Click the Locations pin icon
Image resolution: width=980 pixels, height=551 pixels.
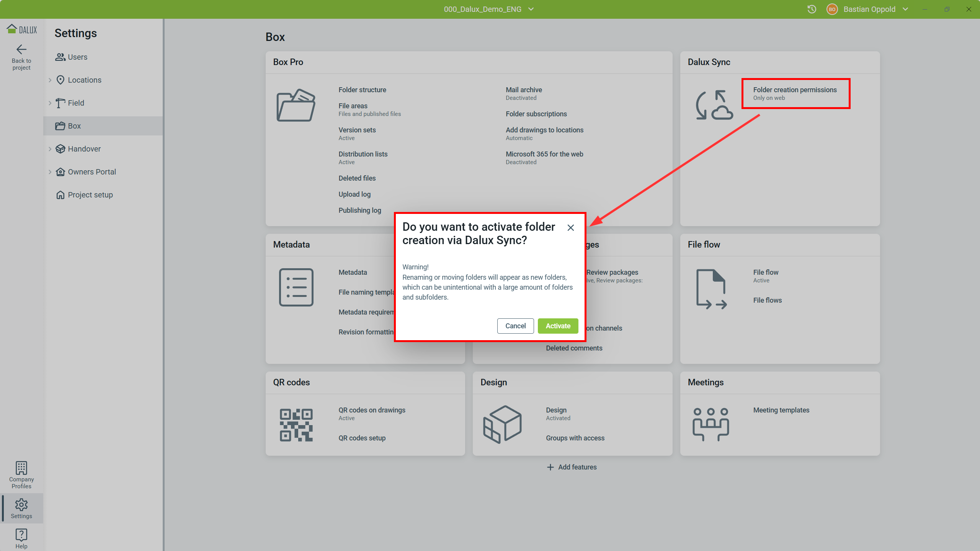(61, 80)
